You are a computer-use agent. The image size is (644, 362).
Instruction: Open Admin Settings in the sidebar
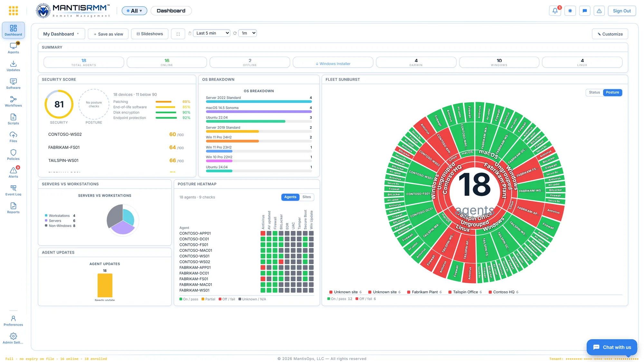coord(13,338)
